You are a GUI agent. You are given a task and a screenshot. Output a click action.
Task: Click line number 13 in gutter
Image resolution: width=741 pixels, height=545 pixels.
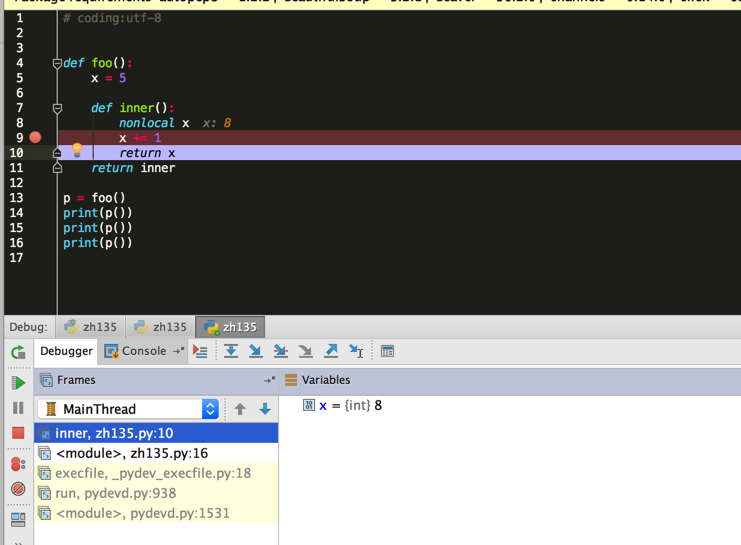click(17, 198)
